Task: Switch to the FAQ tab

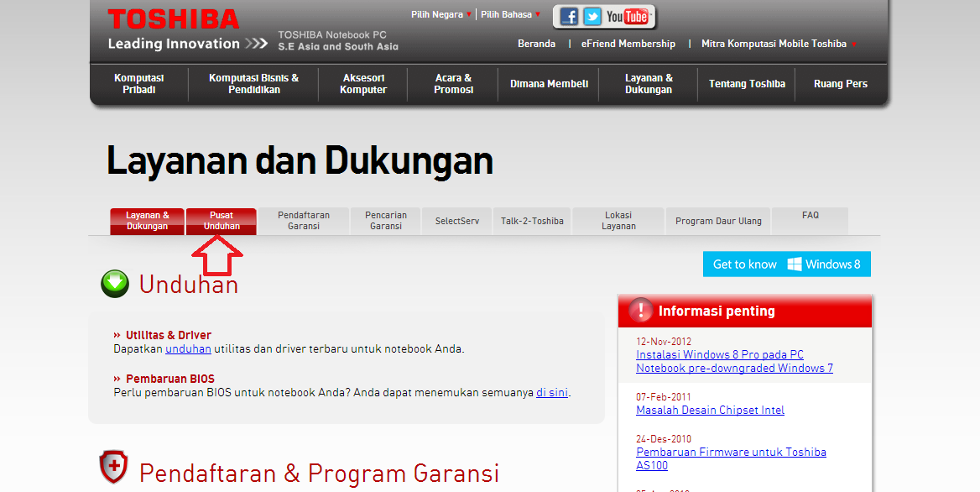Action: pyautogui.click(x=810, y=221)
